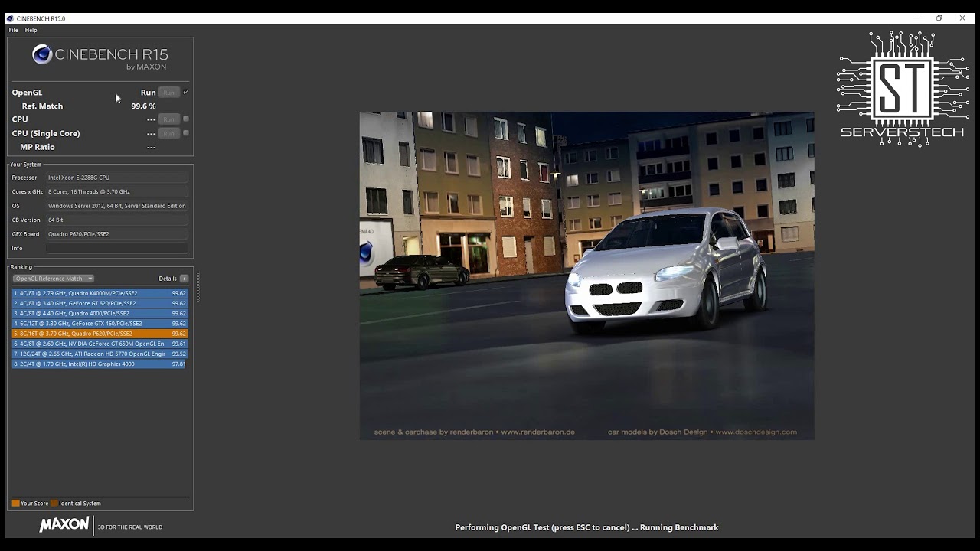Close the Cinebench window
The image size is (980, 551).
(x=962, y=18)
